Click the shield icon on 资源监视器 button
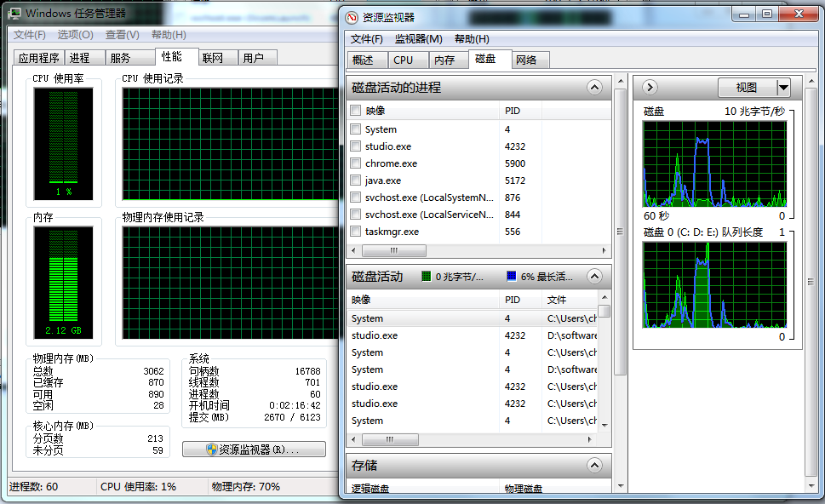The height and width of the screenshot is (504, 825). click(x=211, y=450)
